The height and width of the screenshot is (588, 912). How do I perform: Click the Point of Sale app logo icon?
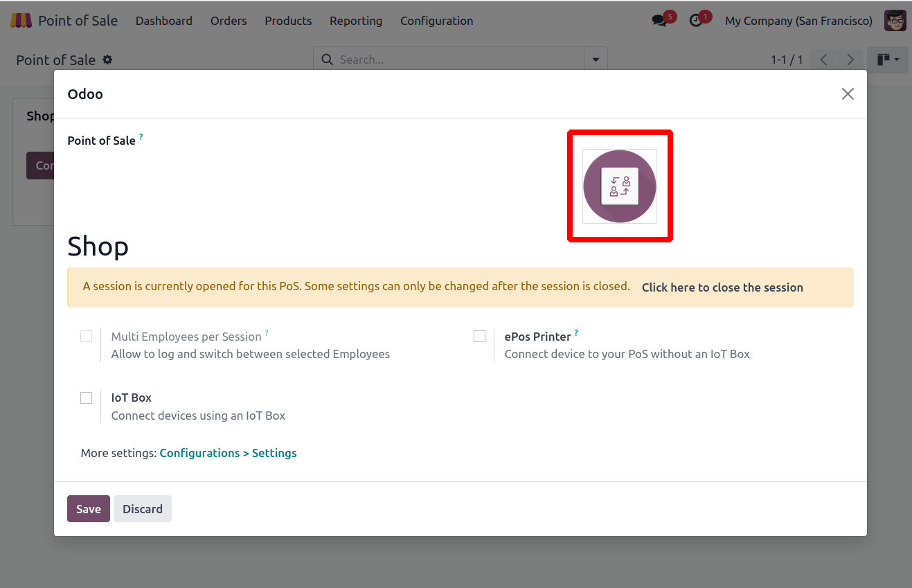coord(21,21)
